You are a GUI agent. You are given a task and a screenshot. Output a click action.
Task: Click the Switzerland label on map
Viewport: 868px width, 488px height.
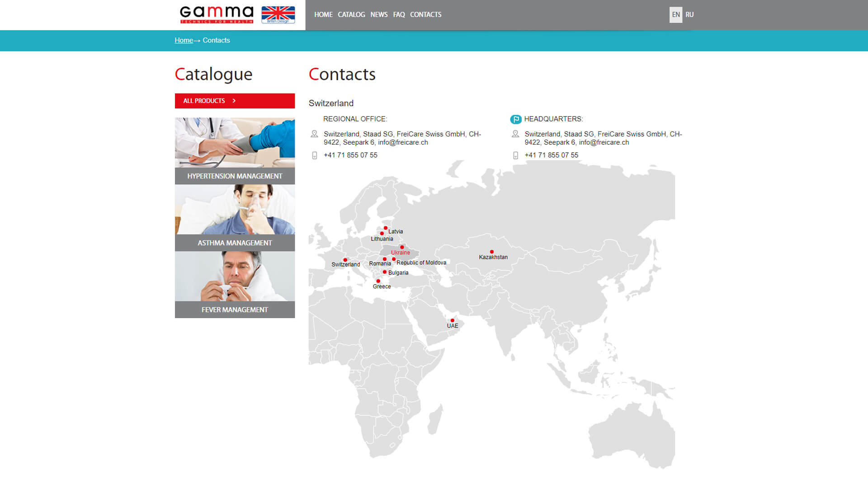click(x=346, y=265)
